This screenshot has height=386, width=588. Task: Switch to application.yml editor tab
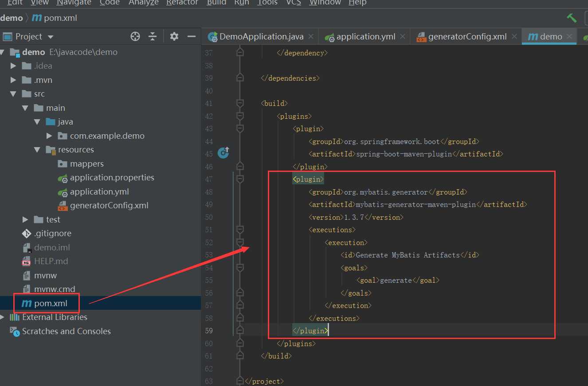pyautogui.click(x=365, y=37)
